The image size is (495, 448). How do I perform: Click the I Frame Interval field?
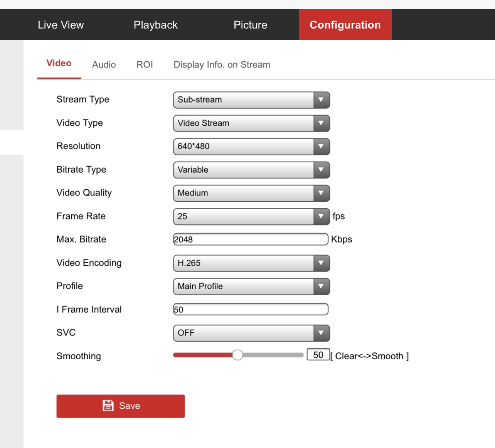pos(251,309)
